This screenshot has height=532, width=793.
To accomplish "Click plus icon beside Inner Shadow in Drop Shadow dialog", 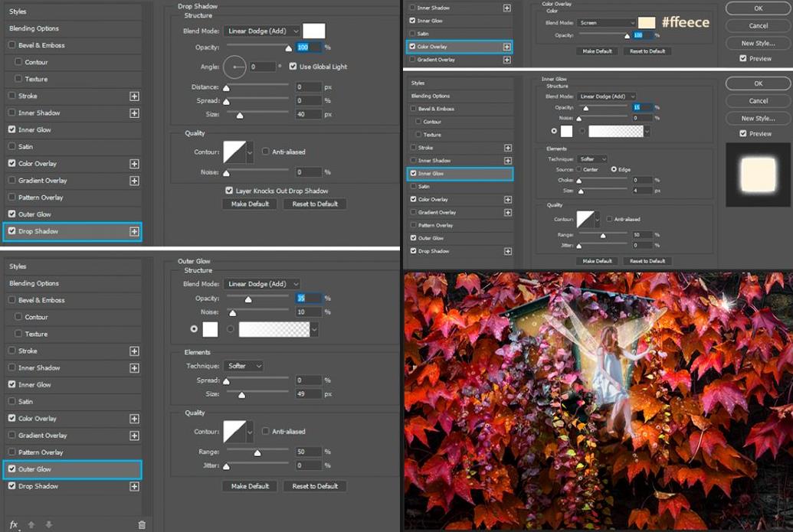I will pyautogui.click(x=134, y=113).
